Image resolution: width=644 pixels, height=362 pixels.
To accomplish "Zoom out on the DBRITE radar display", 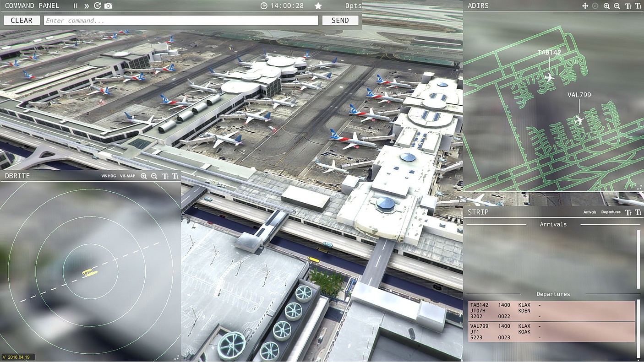I will (153, 176).
